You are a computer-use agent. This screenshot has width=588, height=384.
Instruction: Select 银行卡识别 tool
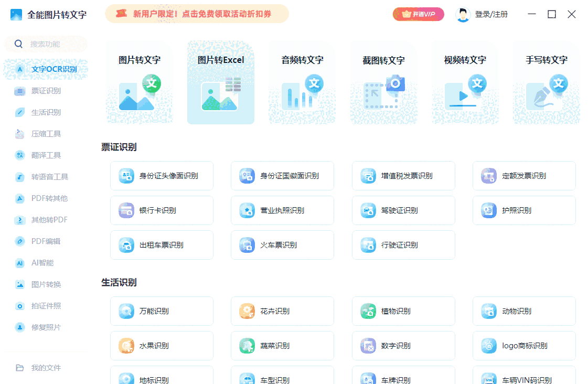(x=162, y=210)
